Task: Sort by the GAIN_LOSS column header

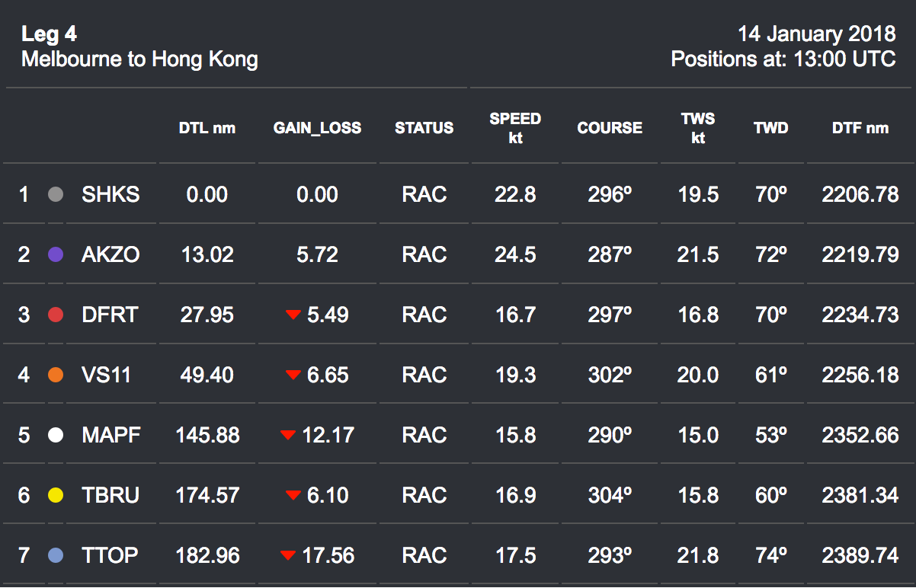Action: pos(317,128)
